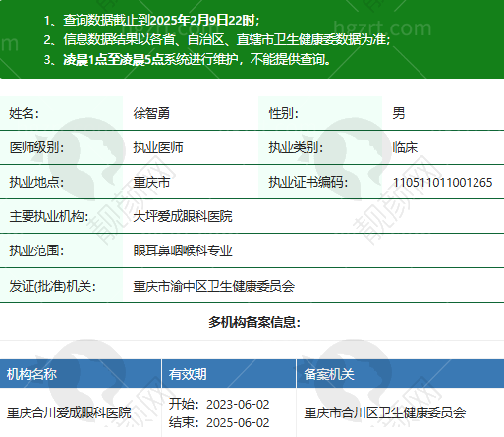This screenshot has height=437, width=504.
Task: Select the institution 大坪爱成眼科医院
Action: point(183,216)
